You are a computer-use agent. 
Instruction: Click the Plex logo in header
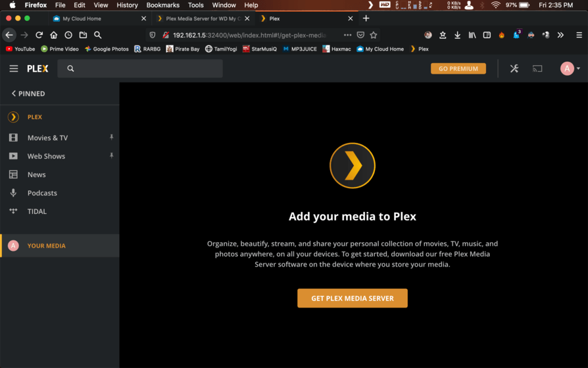(37, 68)
